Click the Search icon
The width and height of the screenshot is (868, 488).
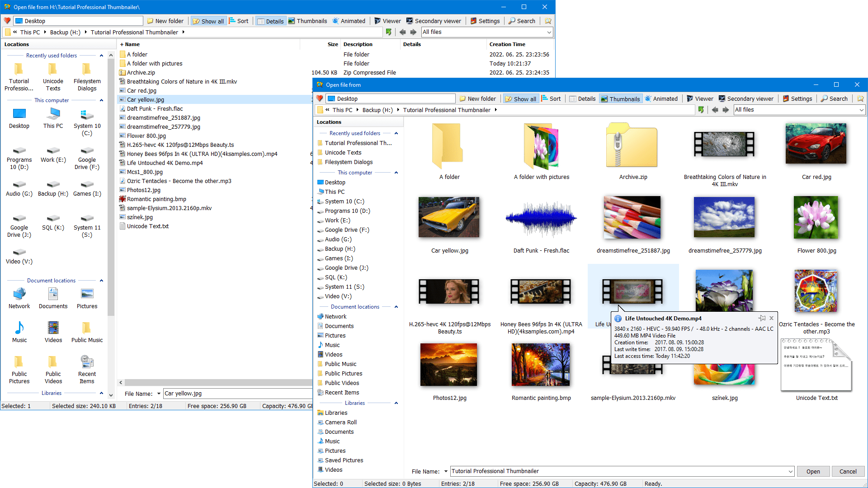coord(834,99)
